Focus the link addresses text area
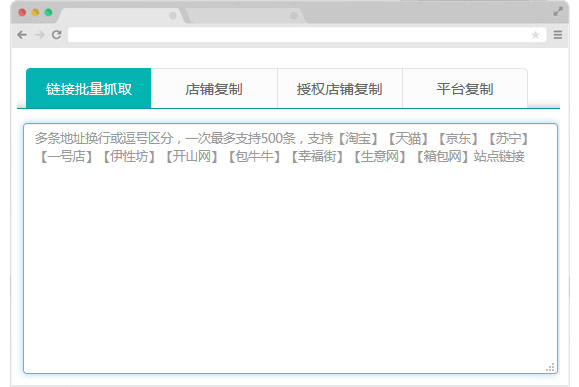Viewport: 579px width, 387px height. (x=290, y=249)
